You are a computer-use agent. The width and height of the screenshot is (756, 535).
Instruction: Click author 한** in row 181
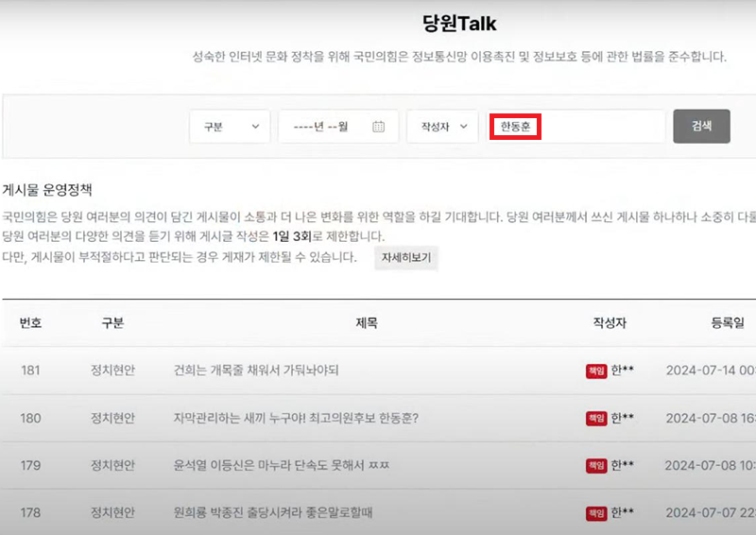[623, 370]
